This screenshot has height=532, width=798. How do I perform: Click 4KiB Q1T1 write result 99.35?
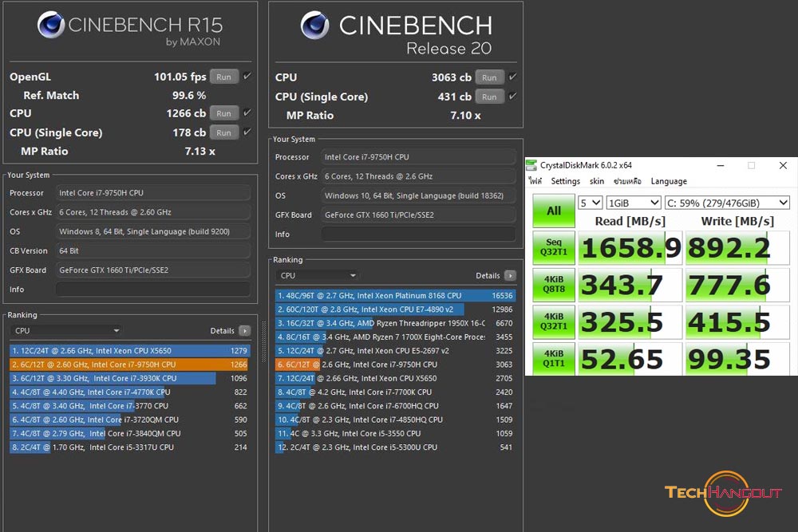coord(737,359)
